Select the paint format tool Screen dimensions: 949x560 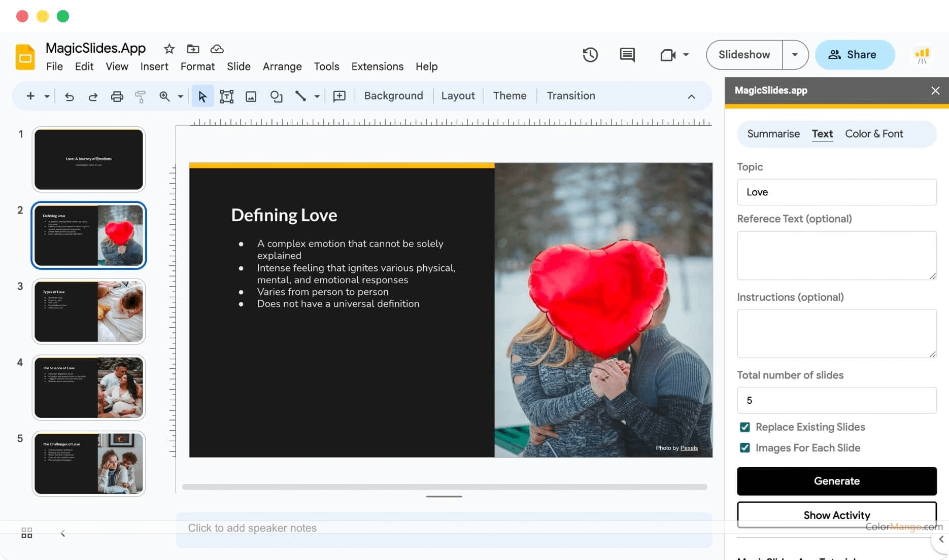pyautogui.click(x=140, y=96)
